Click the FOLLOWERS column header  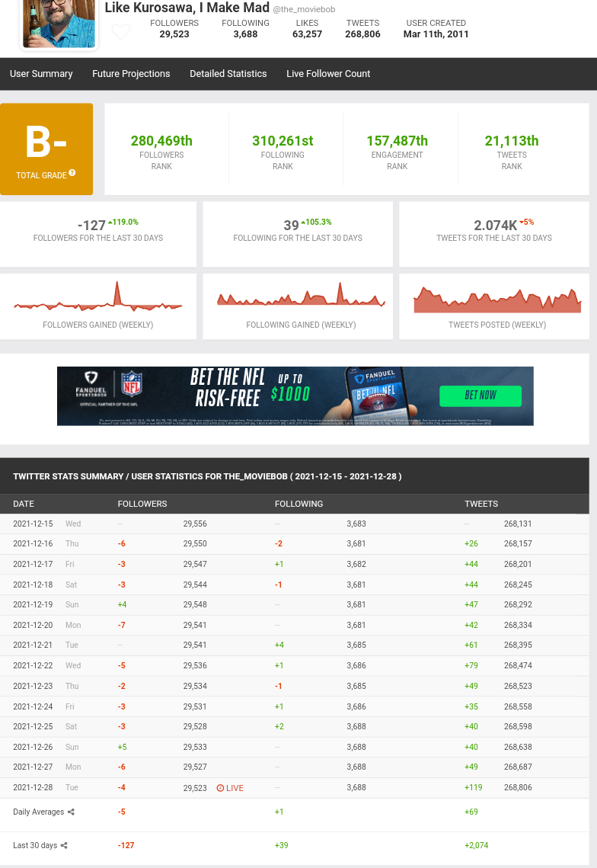tap(142, 504)
